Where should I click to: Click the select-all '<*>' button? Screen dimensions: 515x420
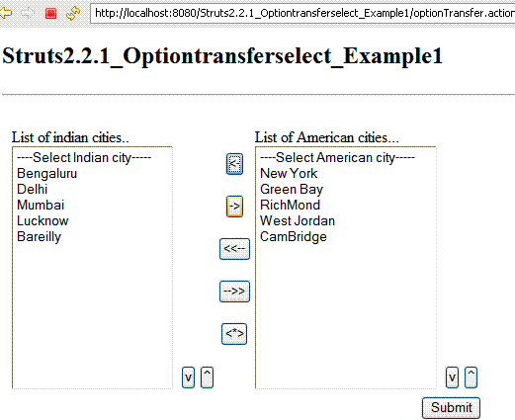tap(234, 334)
